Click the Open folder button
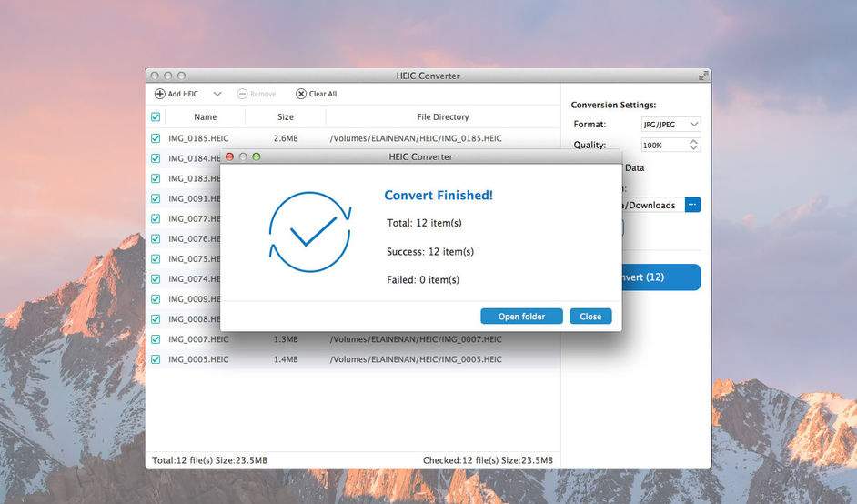The width and height of the screenshot is (857, 504). point(521,317)
